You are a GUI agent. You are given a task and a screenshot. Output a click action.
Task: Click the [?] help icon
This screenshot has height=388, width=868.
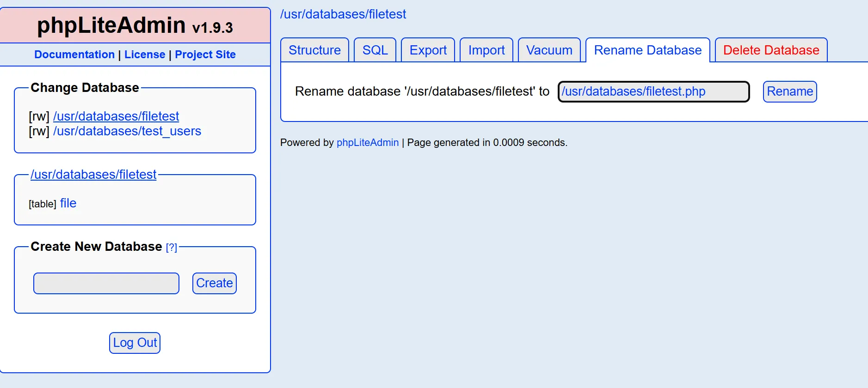(x=171, y=248)
